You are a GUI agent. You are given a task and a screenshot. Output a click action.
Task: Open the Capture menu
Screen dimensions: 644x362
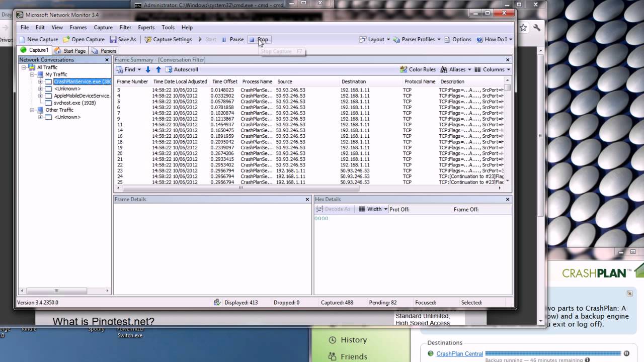pos(103,28)
